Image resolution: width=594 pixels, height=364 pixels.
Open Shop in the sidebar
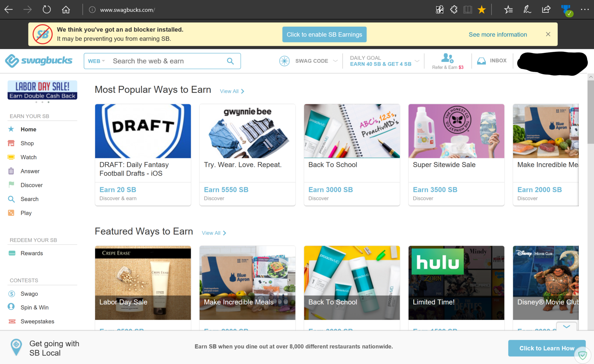click(x=27, y=143)
